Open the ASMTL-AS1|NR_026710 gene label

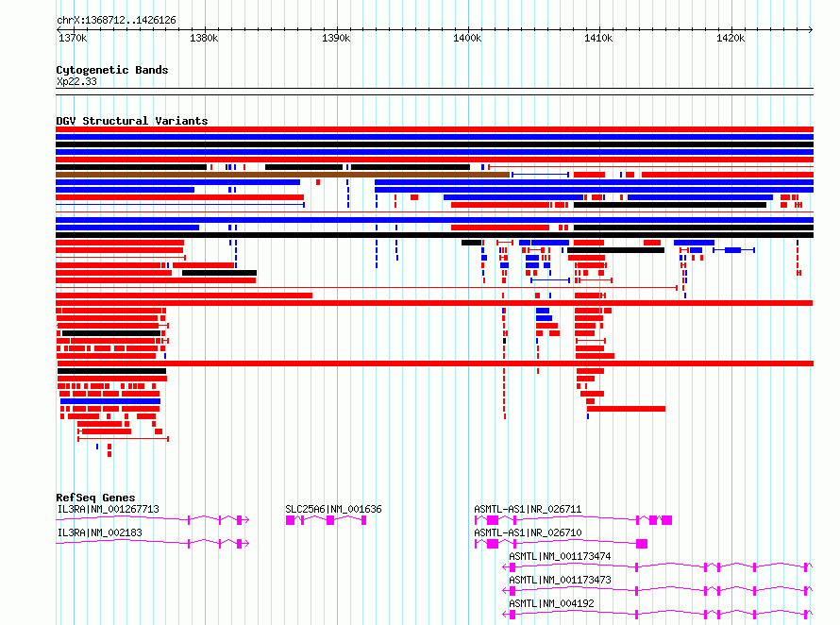coord(528,532)
